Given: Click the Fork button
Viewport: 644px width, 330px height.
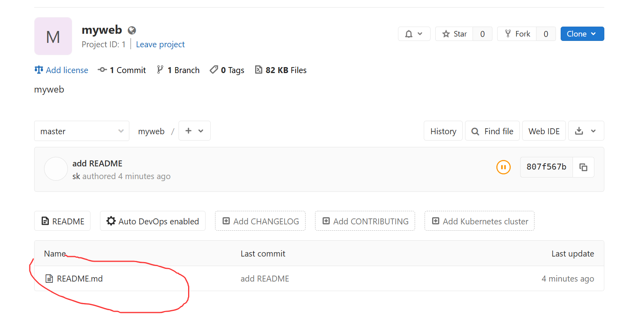Looking at the screenshot, I should pyautogui.click(x=517, y=34).
